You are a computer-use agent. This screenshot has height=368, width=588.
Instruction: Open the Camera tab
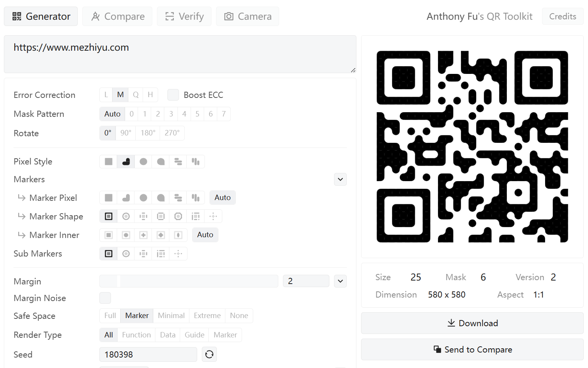(x=247, y=16)
